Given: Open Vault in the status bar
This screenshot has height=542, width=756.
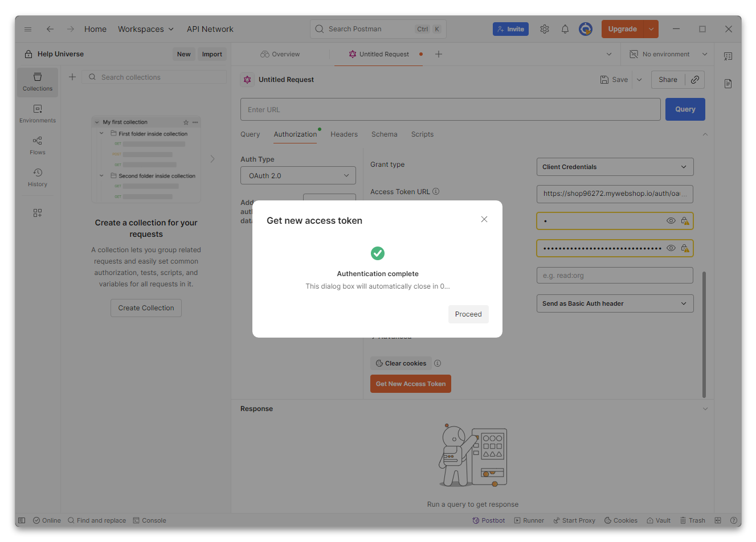Looking at the screenshot, I should [659, 520].
